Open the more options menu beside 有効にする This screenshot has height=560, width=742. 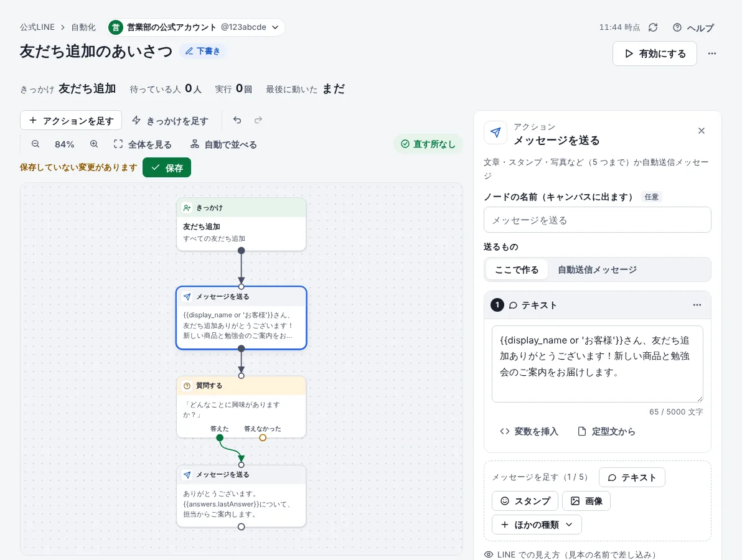(x=711, y=54)
